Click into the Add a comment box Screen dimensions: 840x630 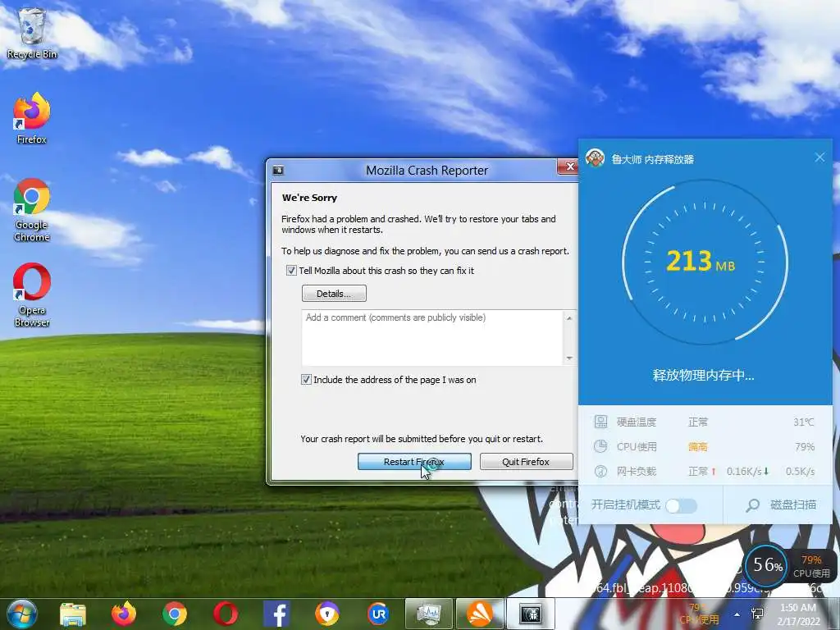[433, 337]
